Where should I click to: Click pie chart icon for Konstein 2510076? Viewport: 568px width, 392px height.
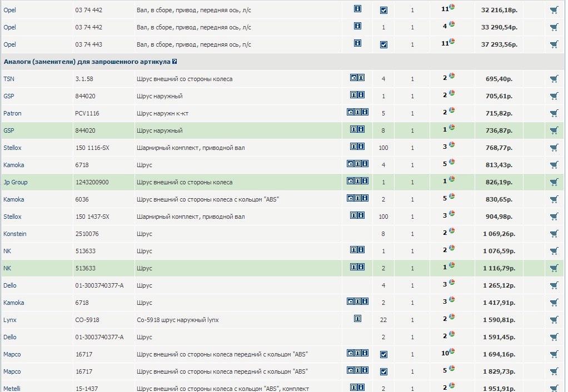pyautogui.click(x=452, y=230)
